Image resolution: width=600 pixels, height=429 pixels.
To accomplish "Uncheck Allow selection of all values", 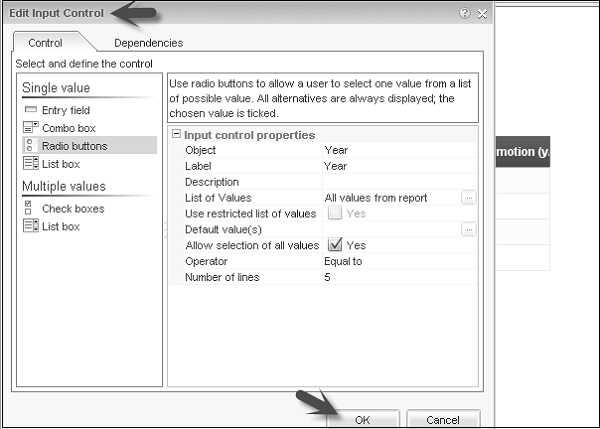I will pos(335,244).
